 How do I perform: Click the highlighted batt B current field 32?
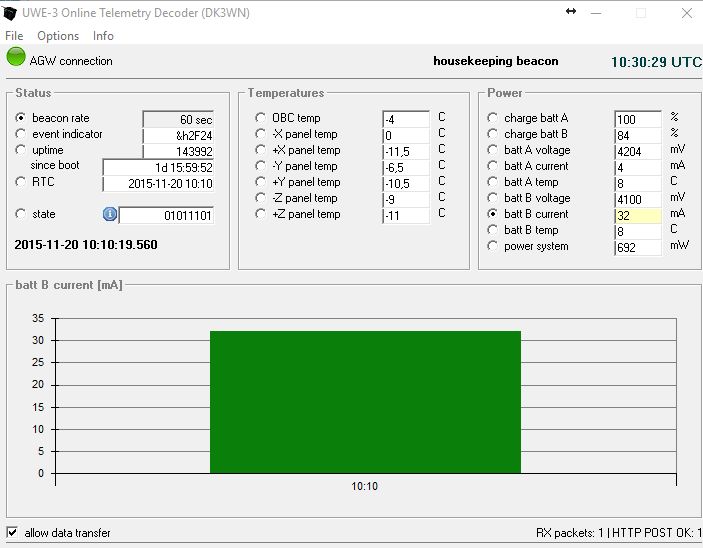(x=638, y=216)
